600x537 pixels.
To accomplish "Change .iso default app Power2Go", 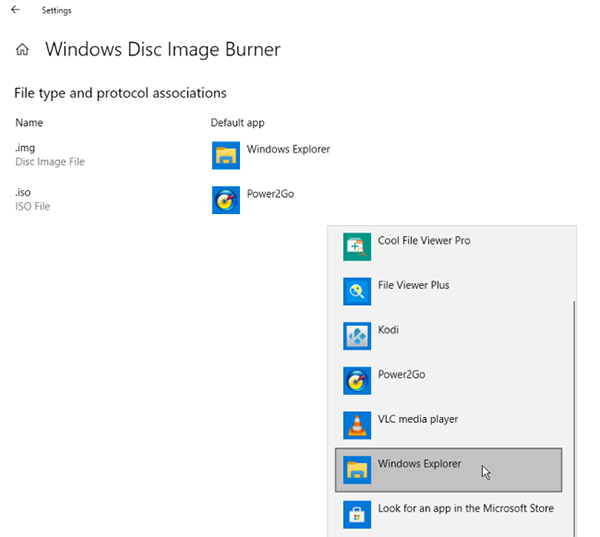I will coord(253,200).
